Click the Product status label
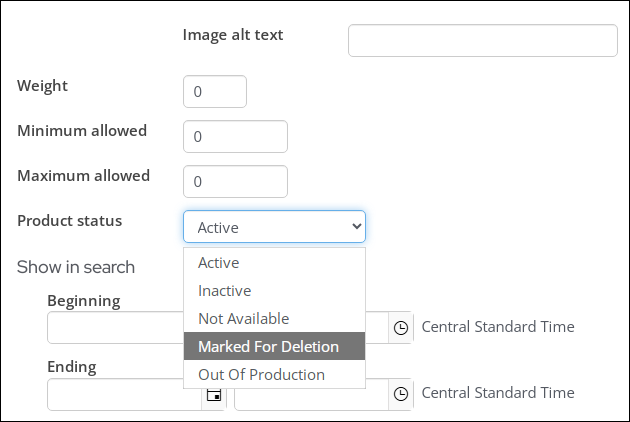The height and width of the screenshot is (422, 630). click(70, 221)
